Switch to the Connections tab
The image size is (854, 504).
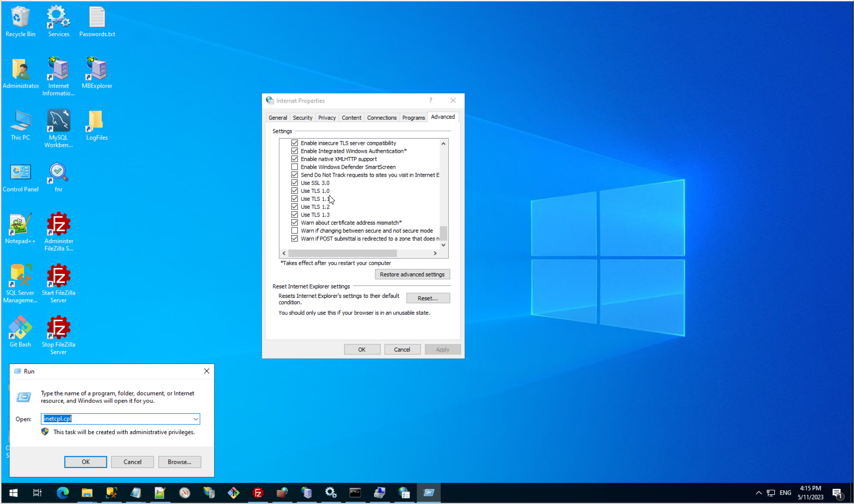(x=382, y=118)
